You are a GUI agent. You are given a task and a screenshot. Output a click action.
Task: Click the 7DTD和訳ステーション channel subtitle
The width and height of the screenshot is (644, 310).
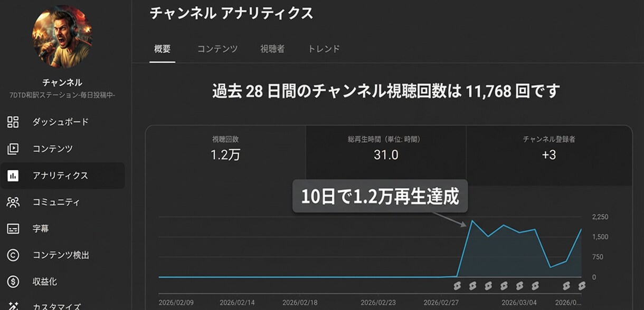62,95
